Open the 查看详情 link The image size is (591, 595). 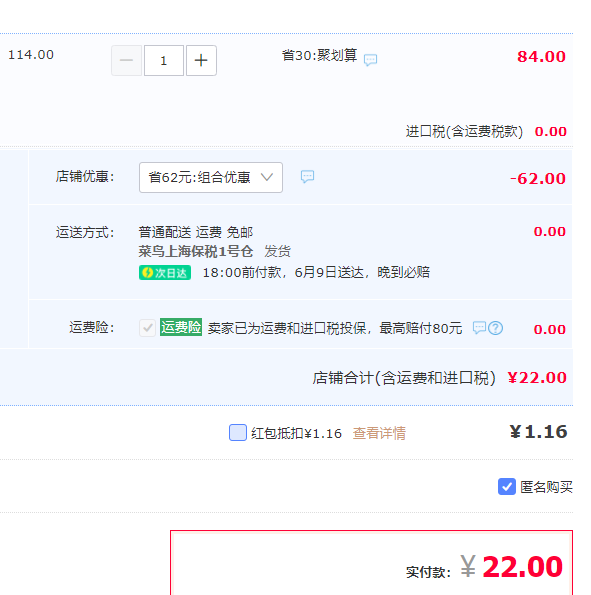coord(379,433)
